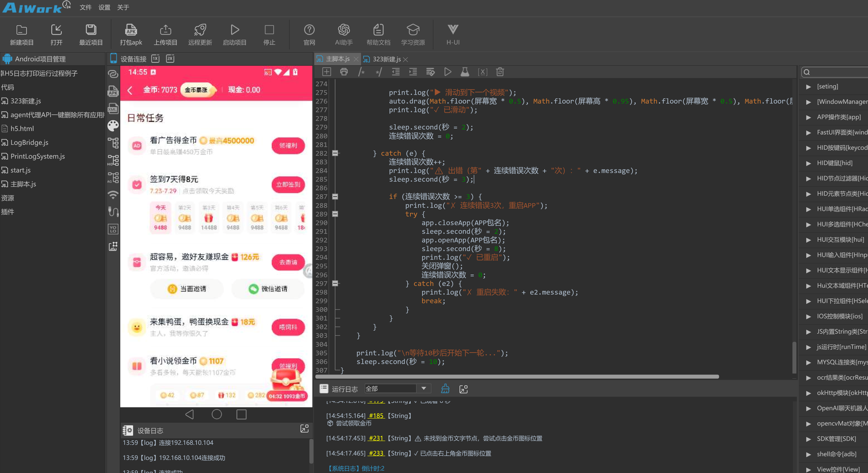Screen dimensions: 868x473
Task: Click the run script play icon in editor toolbar
Action: (x=447, y=72)
